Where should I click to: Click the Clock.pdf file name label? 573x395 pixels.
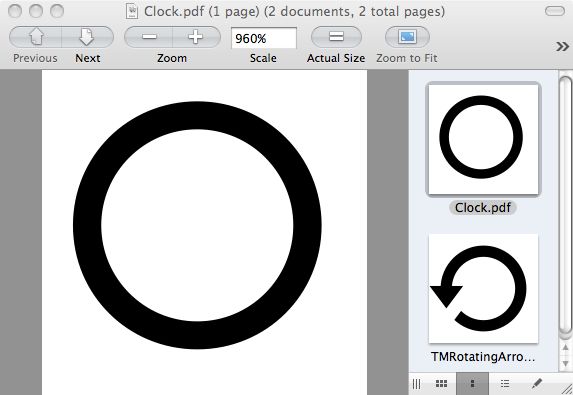coord(483,208)
